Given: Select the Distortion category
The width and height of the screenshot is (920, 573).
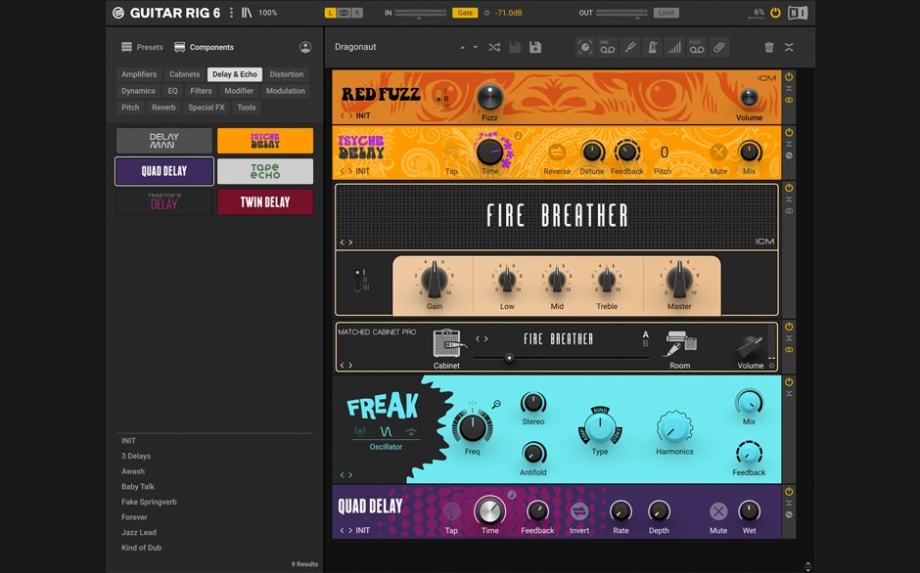Looking at the screenshot, I should click(x=286, y=74).
